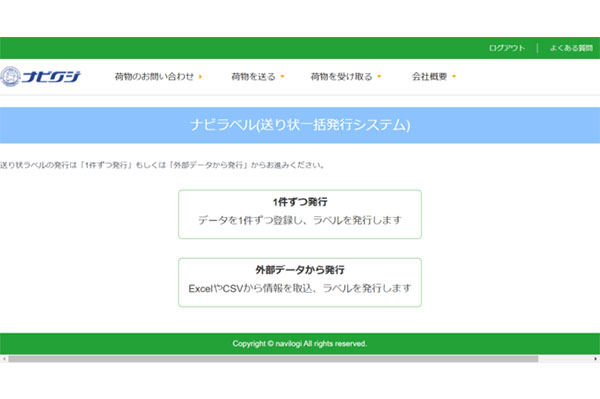Choose 1件ずつ発行 option card
600x399 pixels.
tap(300, 214)
